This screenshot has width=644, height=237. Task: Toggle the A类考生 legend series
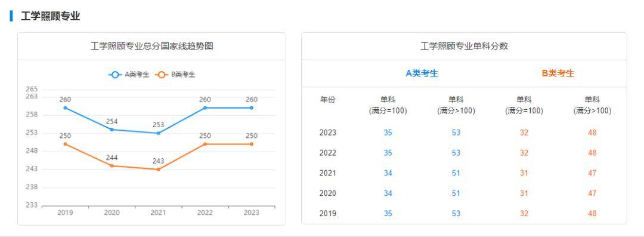[129, 75]
